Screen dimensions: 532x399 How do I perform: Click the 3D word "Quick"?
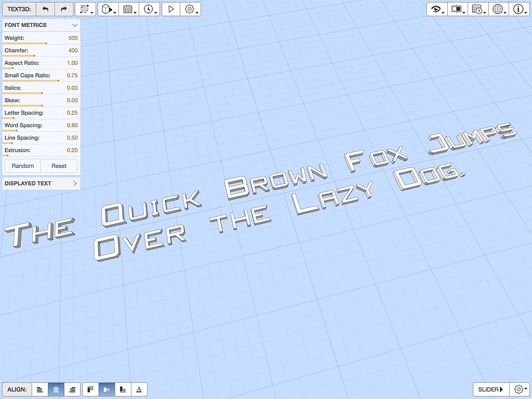click(x=151, y=209)
